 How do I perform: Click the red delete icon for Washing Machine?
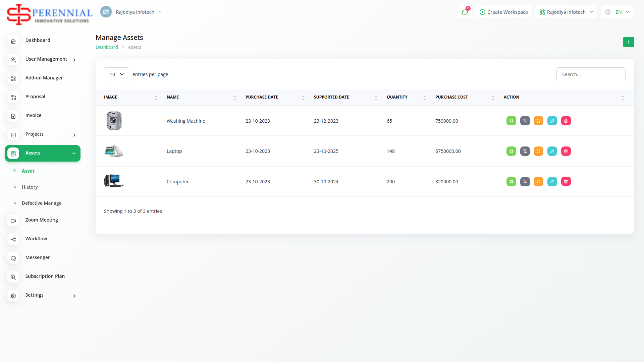click(x=566, y=121)
